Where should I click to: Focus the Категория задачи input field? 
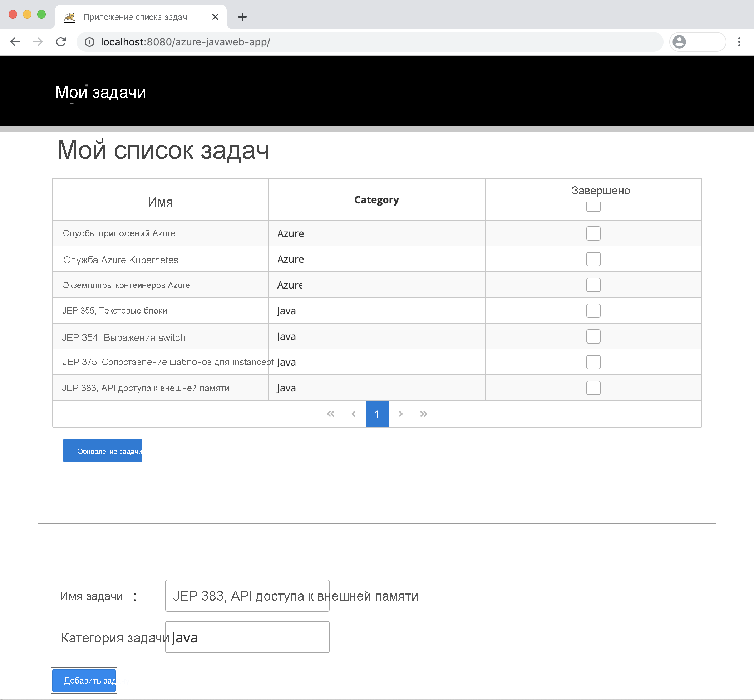(247, 637)
